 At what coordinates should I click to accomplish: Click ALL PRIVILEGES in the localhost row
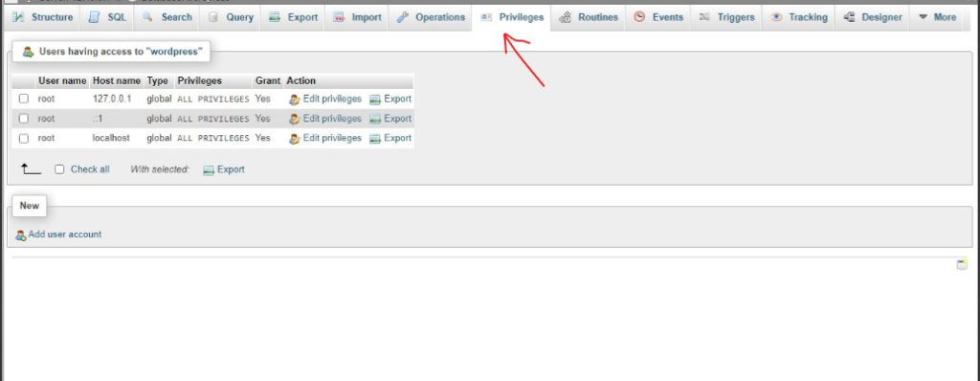point(213,138)
